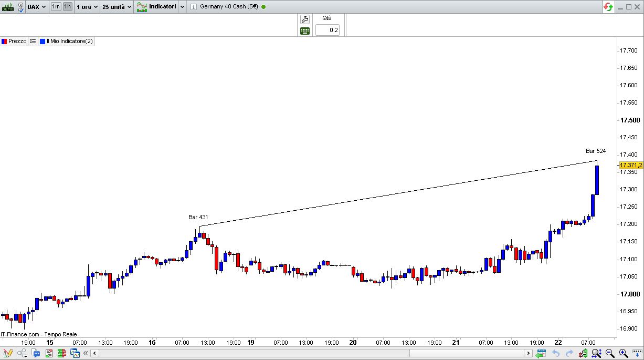The height and width of the screenshot is (360, 644).
Task: Click the Bar 431 label
Action: [198, 217]
